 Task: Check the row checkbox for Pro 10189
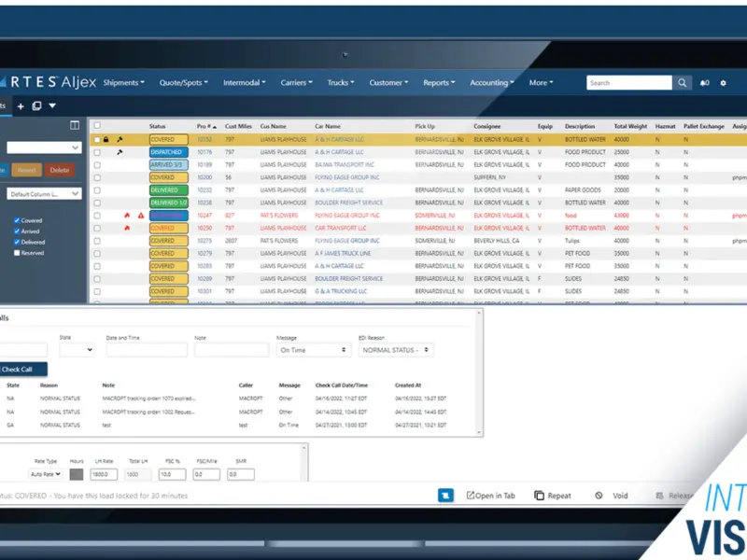click(x=97, y=165)
